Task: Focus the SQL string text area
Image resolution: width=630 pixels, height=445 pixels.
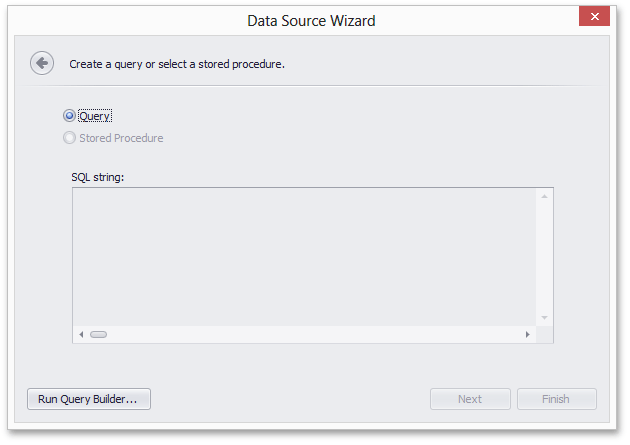Action: 304,257
